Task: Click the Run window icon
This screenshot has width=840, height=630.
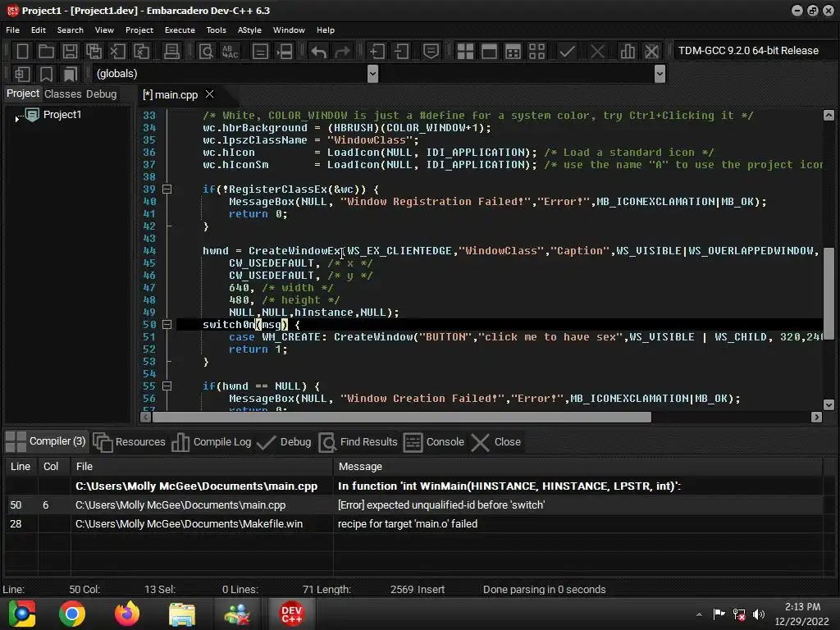Action: (x=489, y=52)
